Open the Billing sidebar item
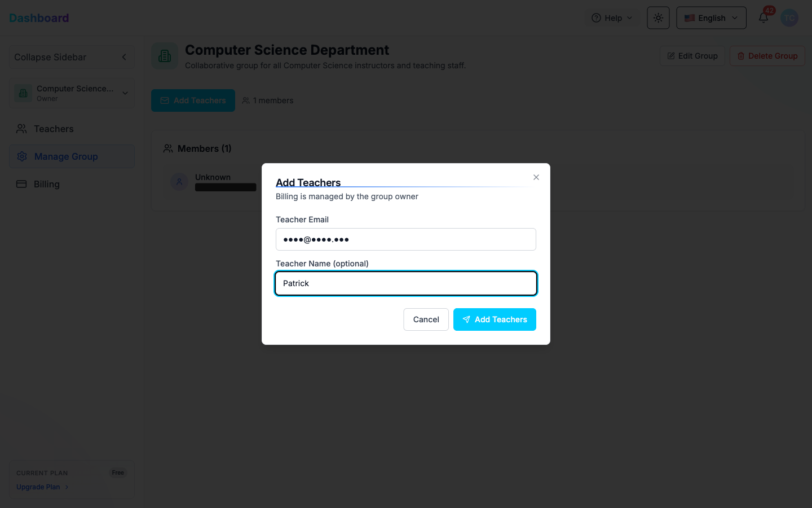This screenshot has width=812, height=508. [46, 184]
